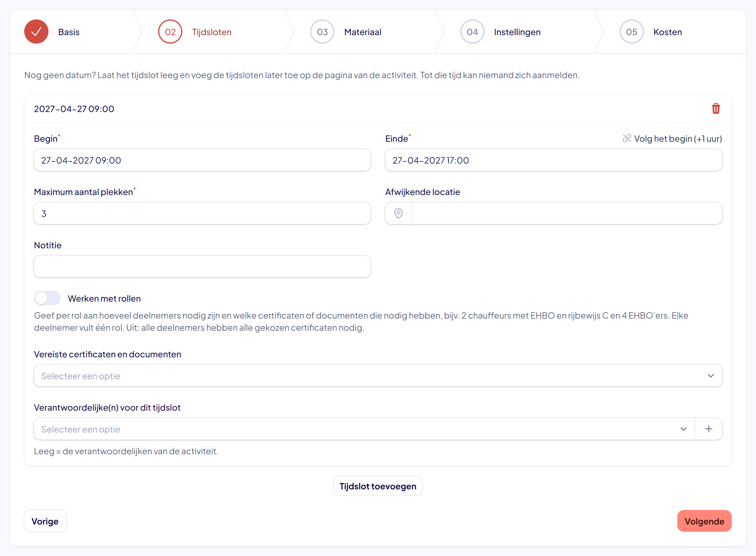Image resolution: width=756 pixels, height=556 pixels.
Task: Click the 'Leeg = de verantwoordelijken van de activiteit.' hint
Action: point(126,451)
